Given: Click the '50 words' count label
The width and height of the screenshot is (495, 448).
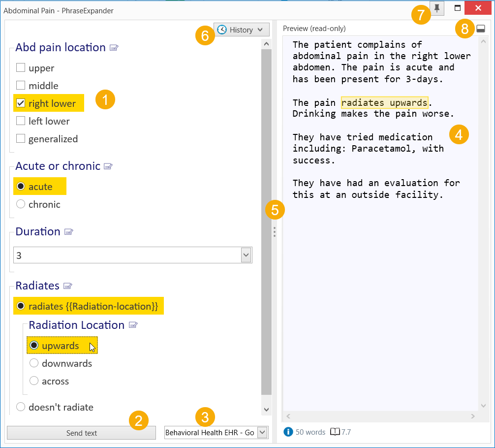Looking at the screenshot, I should [x=310, y=432].
